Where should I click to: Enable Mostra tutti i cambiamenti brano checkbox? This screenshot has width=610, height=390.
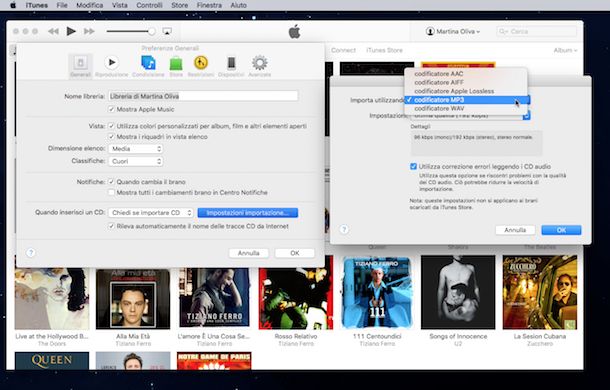pyautogui.click(x=111, y=192)
